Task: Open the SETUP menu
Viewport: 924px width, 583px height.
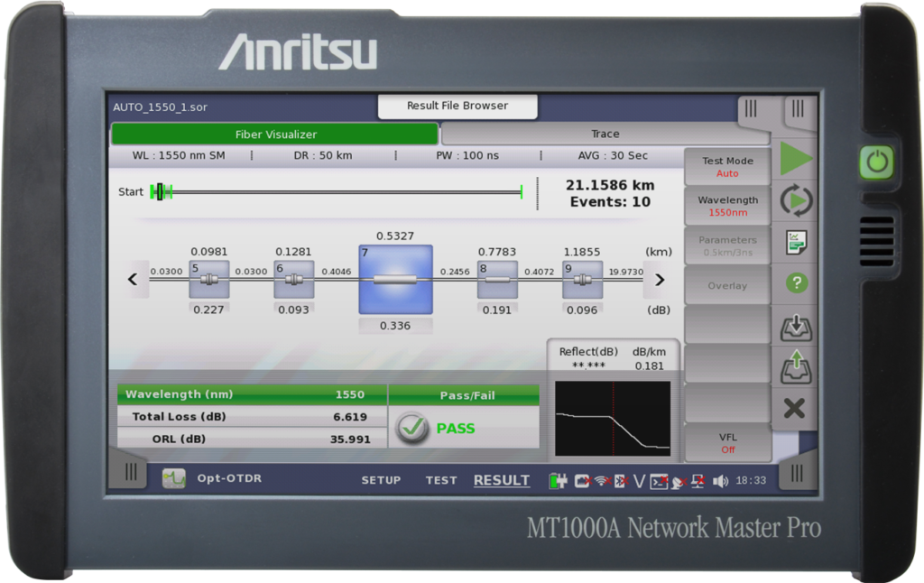Action: pos(381,480)
